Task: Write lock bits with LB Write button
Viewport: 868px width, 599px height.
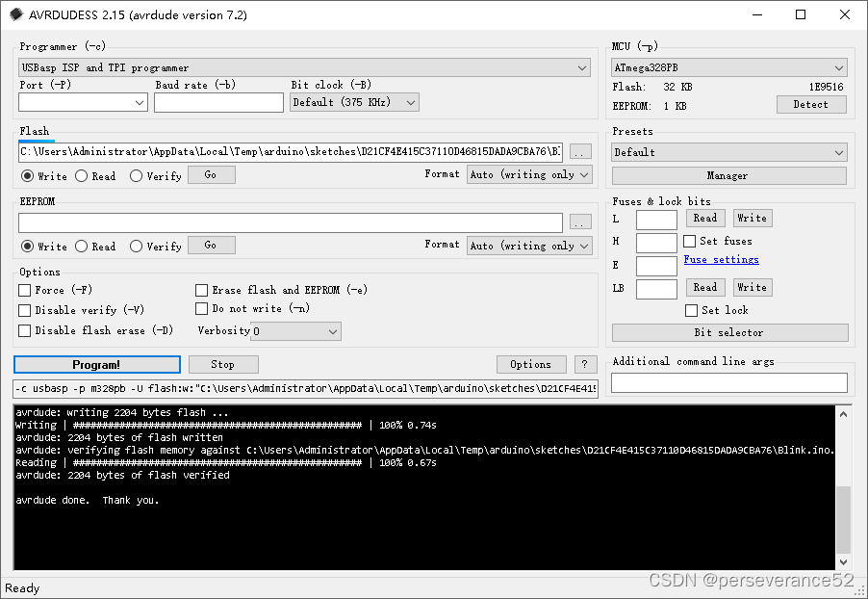Action: (753, 288)
